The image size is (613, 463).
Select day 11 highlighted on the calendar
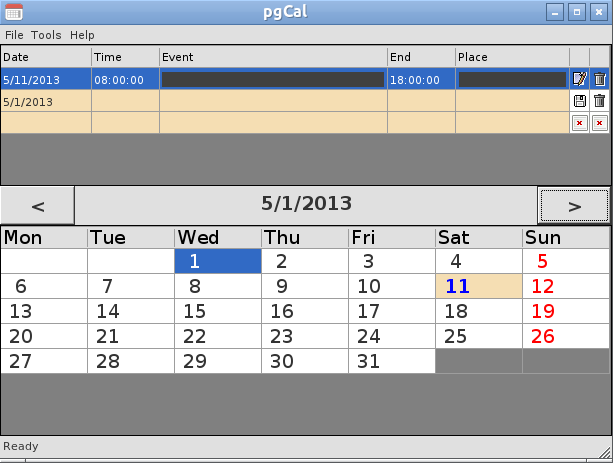tap(479, 286)
